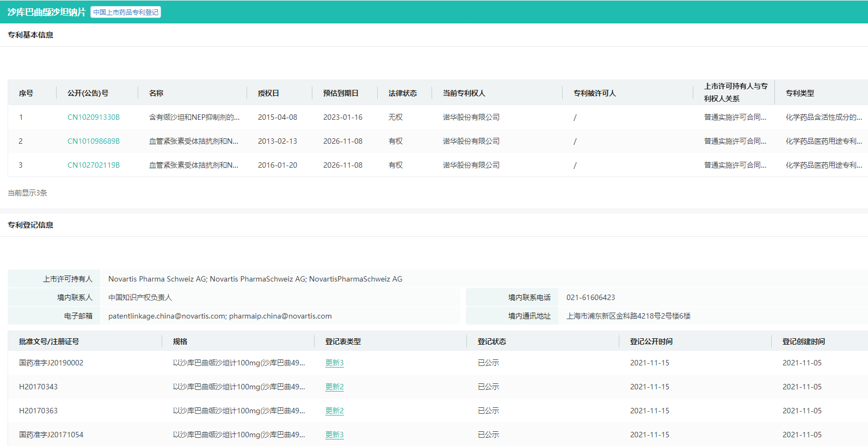The width and height of the screenshot is (868, 446).
Task: Click the 中国上市药品专利登记 tag badge
Action: tap(126, 12)
